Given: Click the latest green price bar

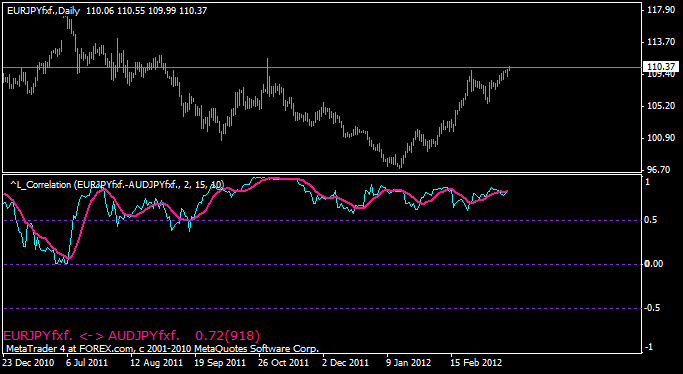Looking at the screenshot, I should click(509, 71).
